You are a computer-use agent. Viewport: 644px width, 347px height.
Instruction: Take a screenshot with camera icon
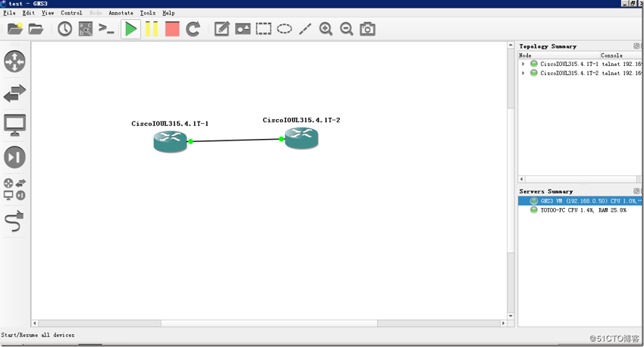pyautogui.click(x=368, y=29)
